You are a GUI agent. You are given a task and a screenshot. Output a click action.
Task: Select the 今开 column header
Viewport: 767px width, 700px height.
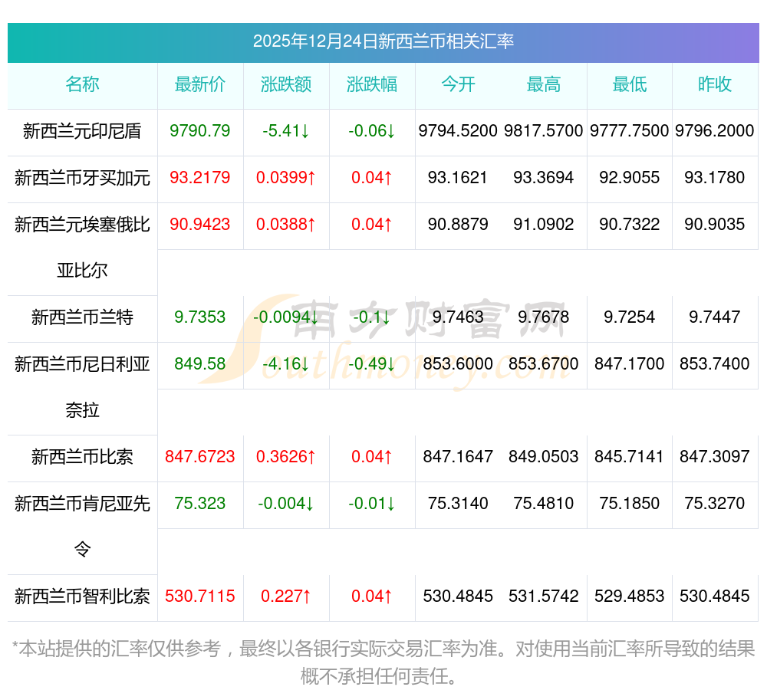click(458, 84)
